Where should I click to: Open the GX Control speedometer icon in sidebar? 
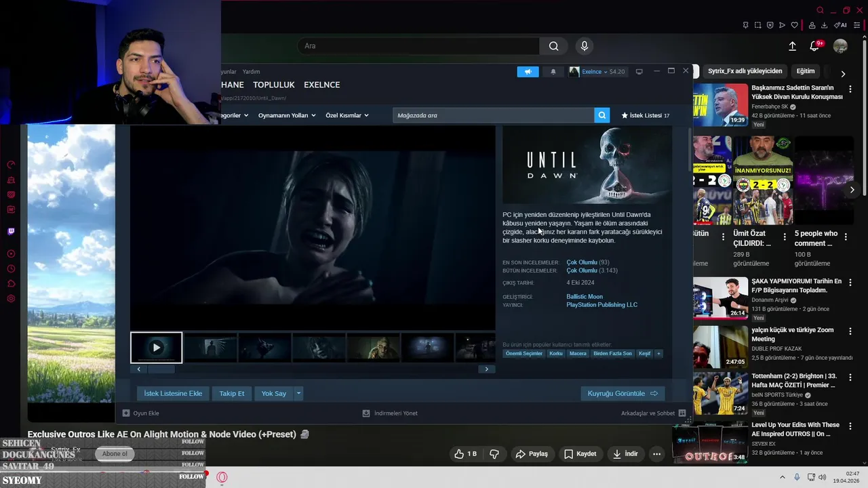click(11, 165)
